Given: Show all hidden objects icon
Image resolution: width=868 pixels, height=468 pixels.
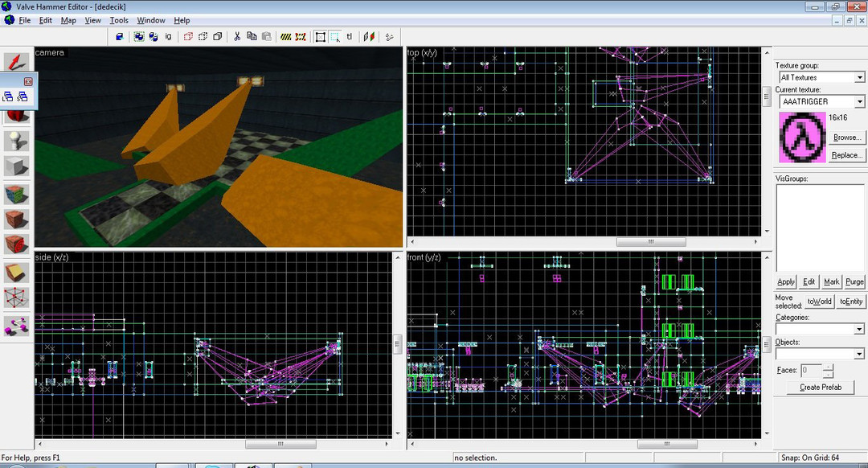Looking at the screenshot, I should 218,36.
